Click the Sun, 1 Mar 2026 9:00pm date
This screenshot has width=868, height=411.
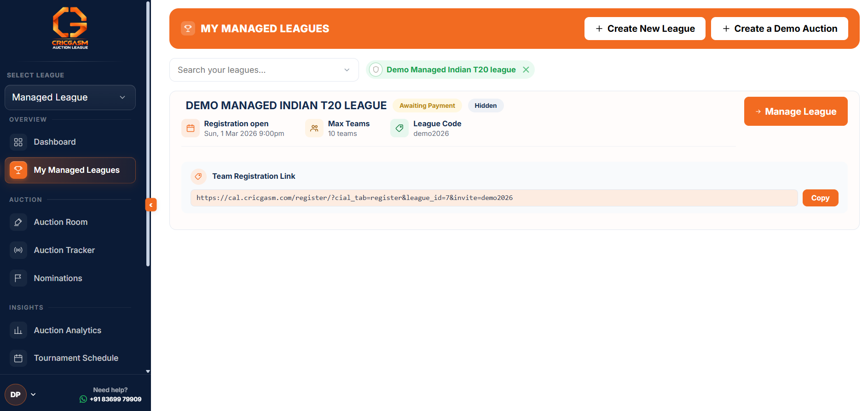pyautogui.click(x=244, y=134)
